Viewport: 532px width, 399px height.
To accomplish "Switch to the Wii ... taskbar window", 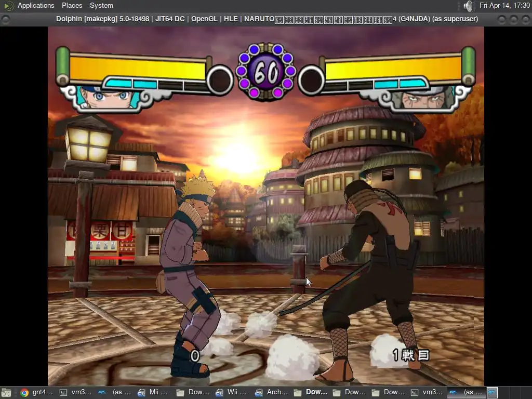I will tap(231, 393).
